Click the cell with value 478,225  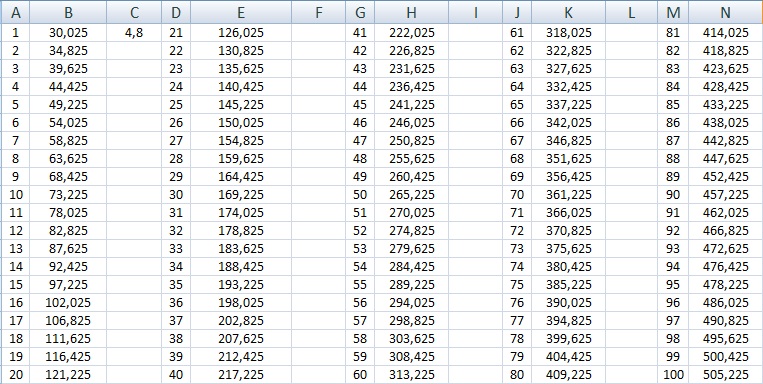(726, 285)
